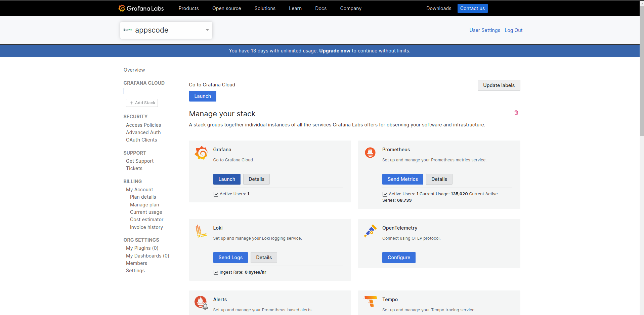644x315 pixels.
Task: Click the red trash delete stack icon
Action: point(516,112)
